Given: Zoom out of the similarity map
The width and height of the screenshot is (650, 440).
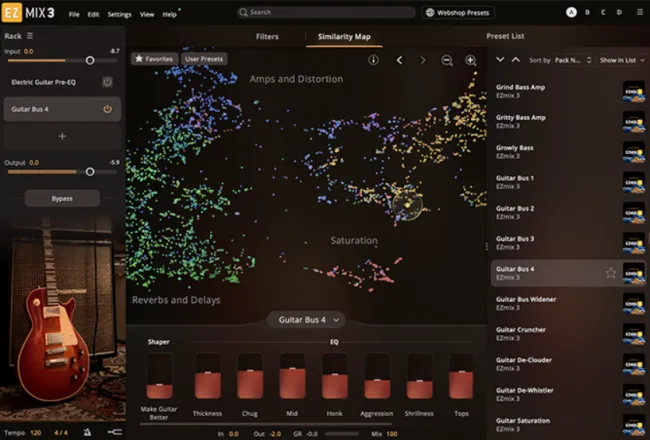Looking at the screenshot, I should [x=447, y=61].
